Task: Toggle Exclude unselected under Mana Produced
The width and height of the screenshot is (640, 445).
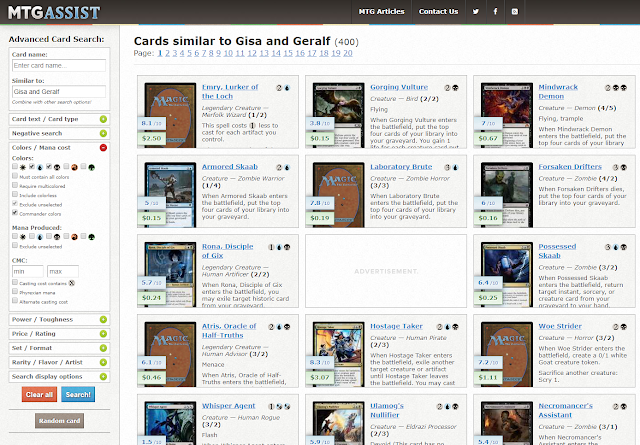Action: (x=15, y=245)
